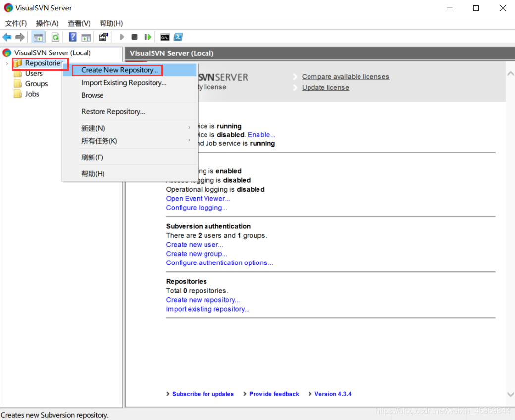Open the Command Prompt toolbar icon
Image resolution: width=515 pixels, height=420 pixels.
click(165, 37)
